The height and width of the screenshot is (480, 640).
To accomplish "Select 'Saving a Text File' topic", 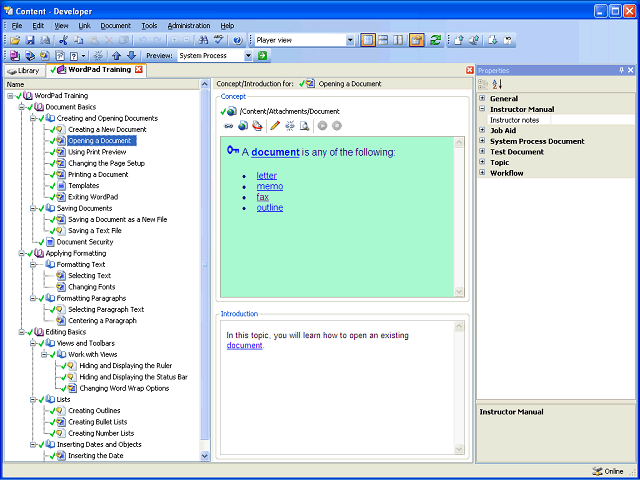I will [x=95, y=231].
